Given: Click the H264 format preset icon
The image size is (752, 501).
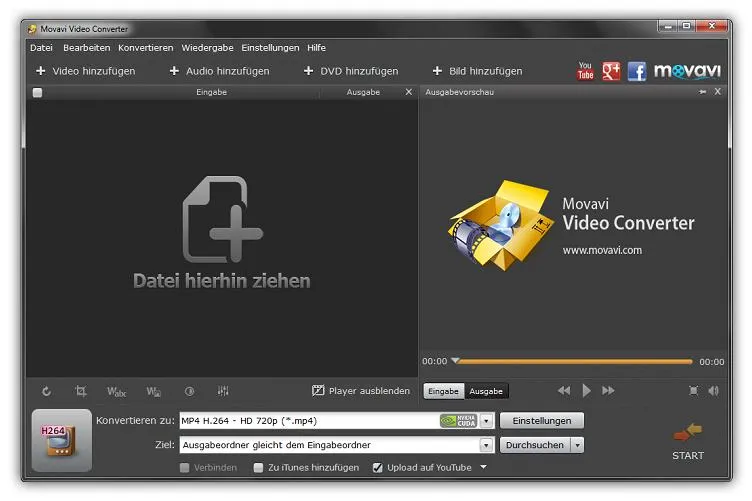Looking at the screenshot, I should 61,440.
